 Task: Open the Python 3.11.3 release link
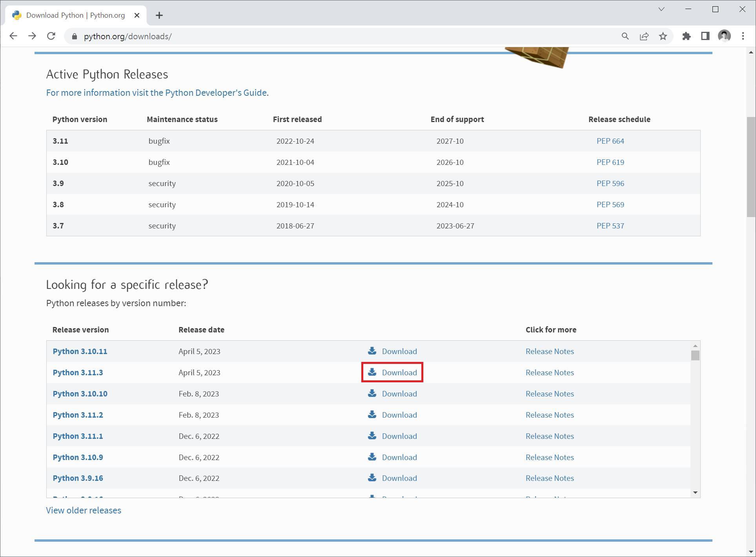coord(78,373)
